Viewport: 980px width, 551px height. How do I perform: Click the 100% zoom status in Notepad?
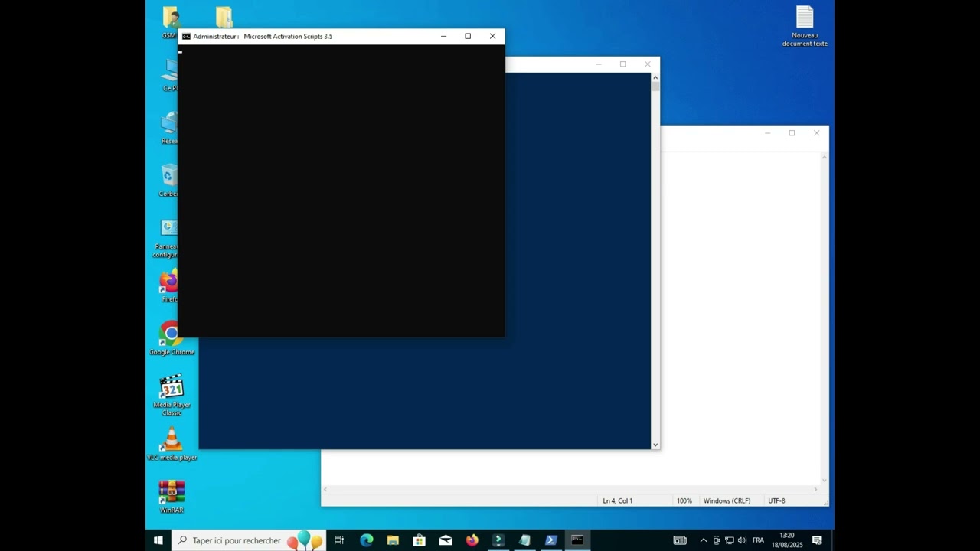[684, 500]
